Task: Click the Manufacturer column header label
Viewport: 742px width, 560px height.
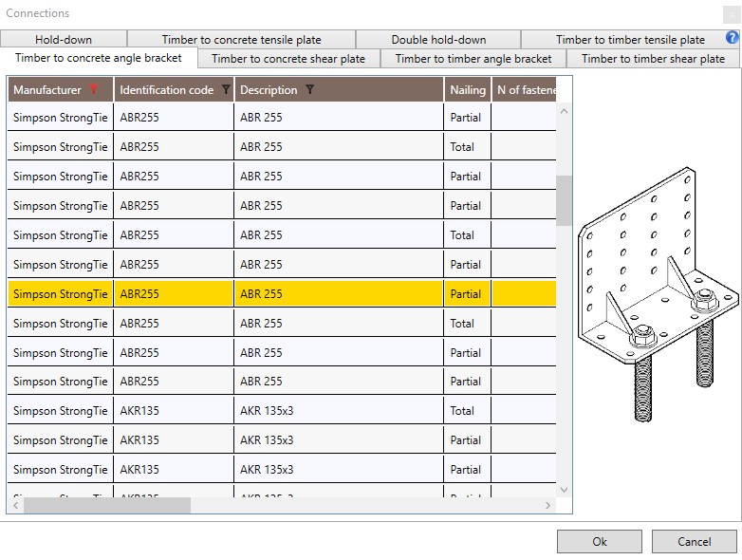Action: click(x=47, y=89)
